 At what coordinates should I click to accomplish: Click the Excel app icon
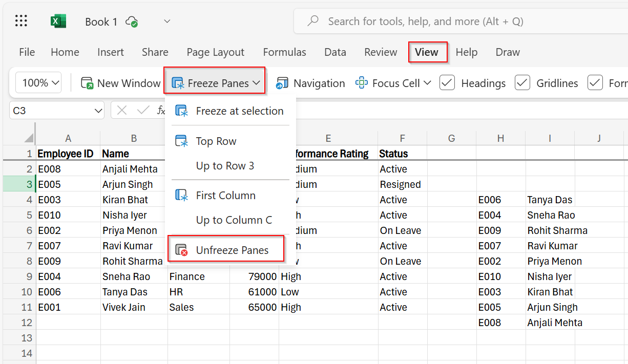(x=58, y=20)
